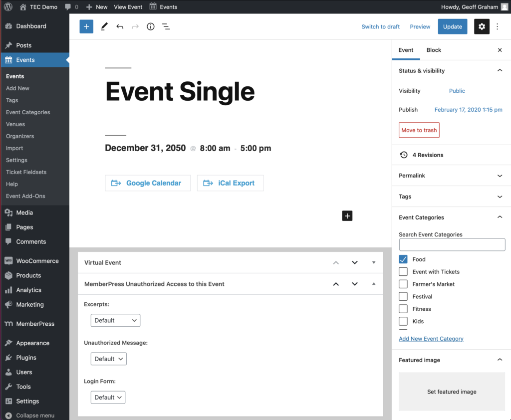Click the Search Event Categories field
The height and width of the screenshot is (420, 511).
point(452,244)
